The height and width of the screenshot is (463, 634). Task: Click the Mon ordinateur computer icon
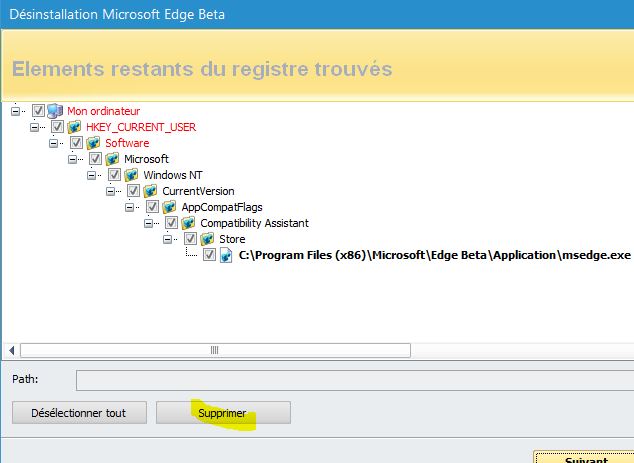click(55, 110)
